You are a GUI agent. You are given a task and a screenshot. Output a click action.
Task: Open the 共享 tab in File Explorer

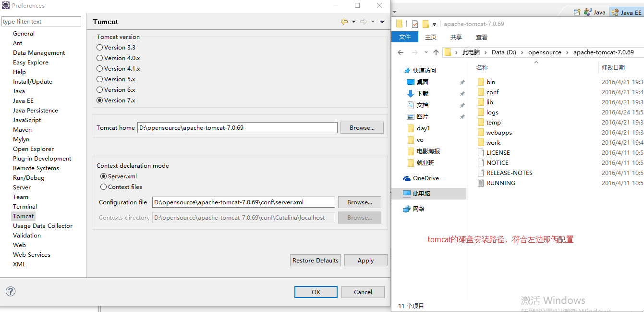tap(456, 37)
